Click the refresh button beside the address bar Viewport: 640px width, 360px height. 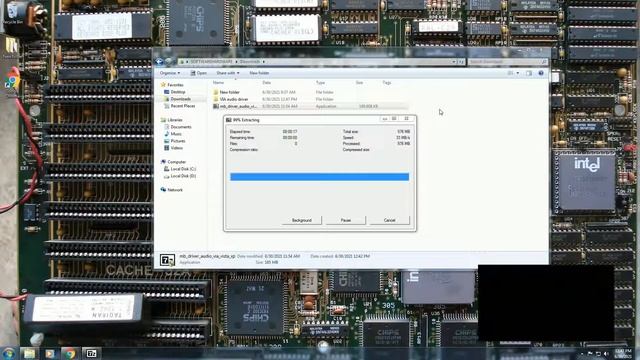[x=461, y=62]
